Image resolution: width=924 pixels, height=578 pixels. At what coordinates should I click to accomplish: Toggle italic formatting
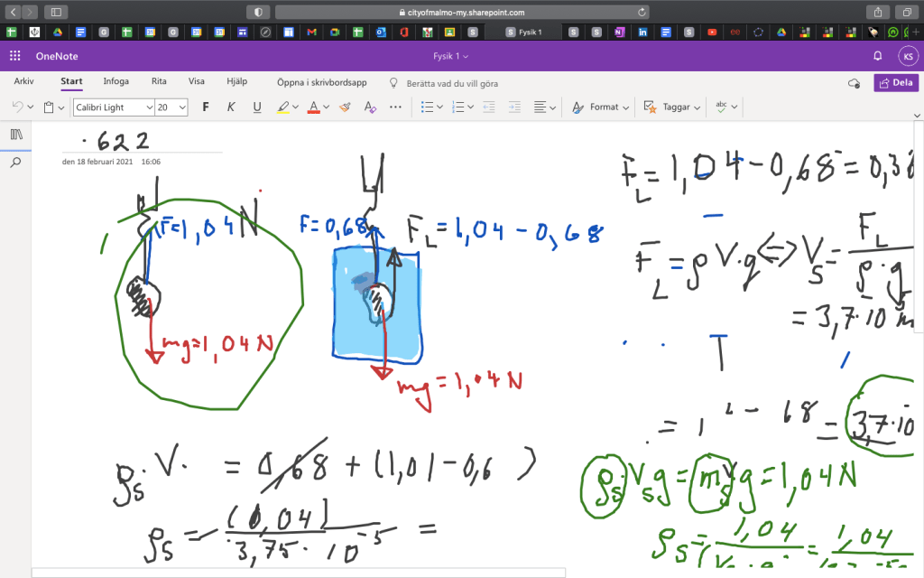pyautogui.click(x=231, y=107)
